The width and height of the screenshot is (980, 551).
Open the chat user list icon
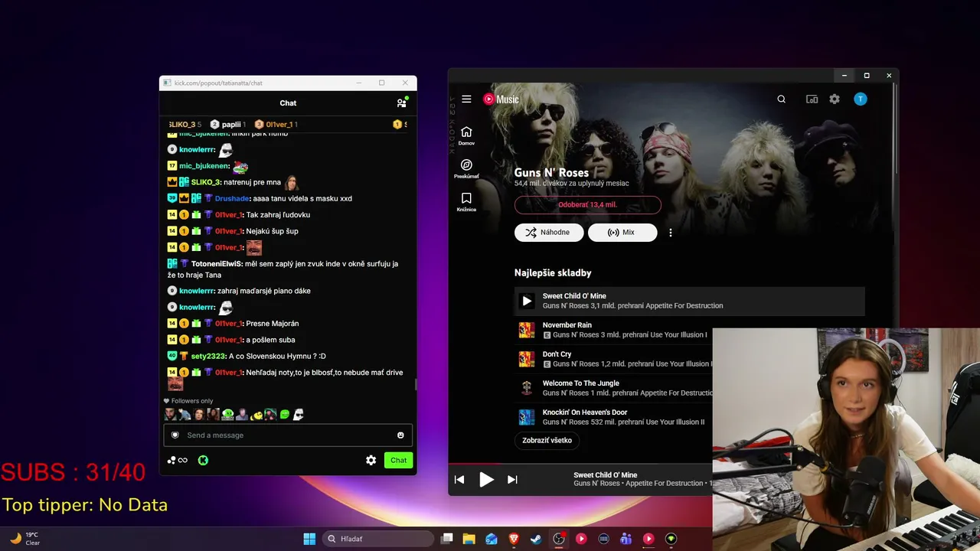(x=401, y=103)
